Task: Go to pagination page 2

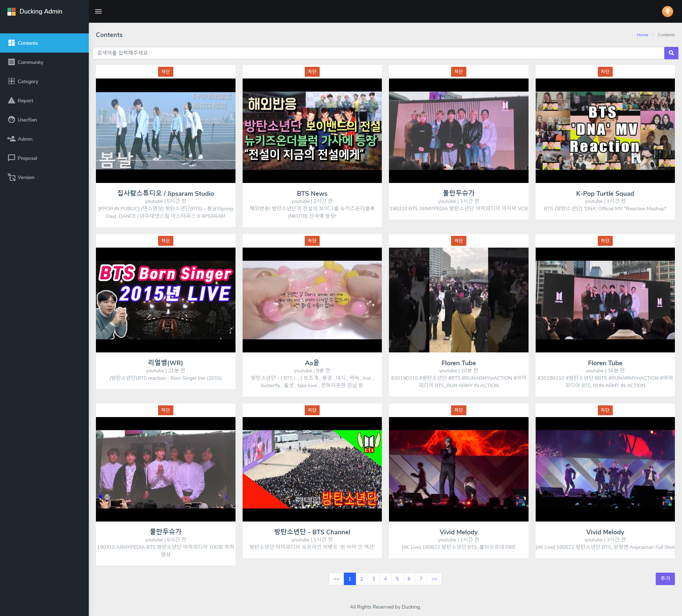Action: tap(362, 579)
